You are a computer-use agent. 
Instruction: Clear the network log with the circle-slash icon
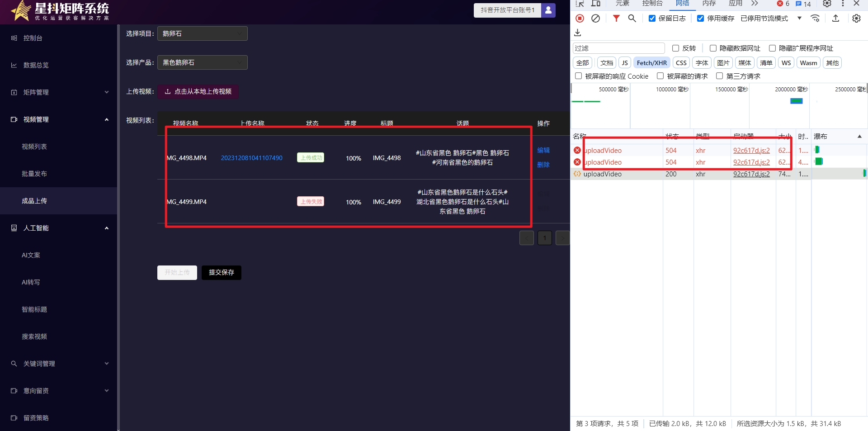(x=596, y=18)
